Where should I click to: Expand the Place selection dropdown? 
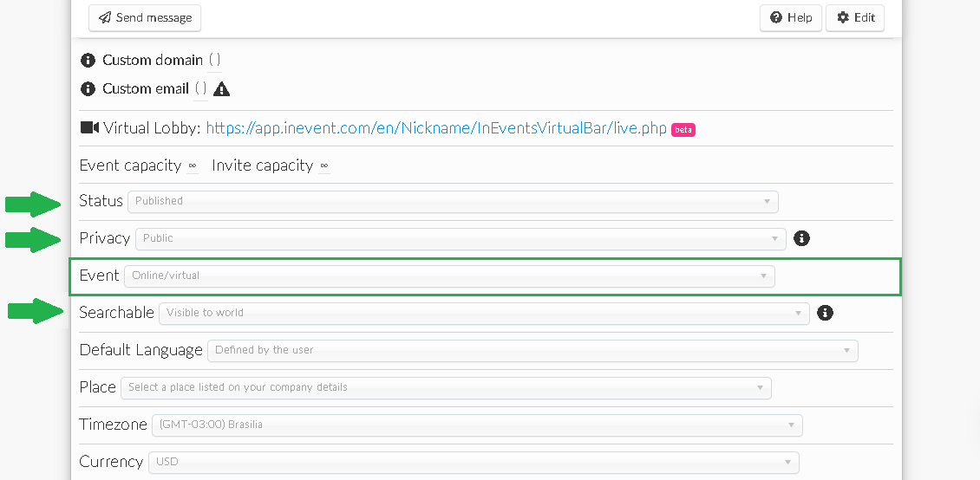[446, 387]
